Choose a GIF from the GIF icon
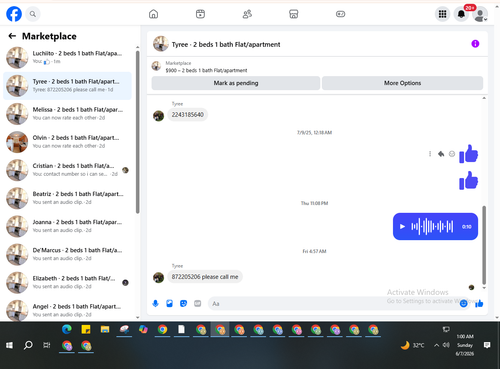Image resolution: width=500 pixels, height=369 pixels. click(198, 303)
